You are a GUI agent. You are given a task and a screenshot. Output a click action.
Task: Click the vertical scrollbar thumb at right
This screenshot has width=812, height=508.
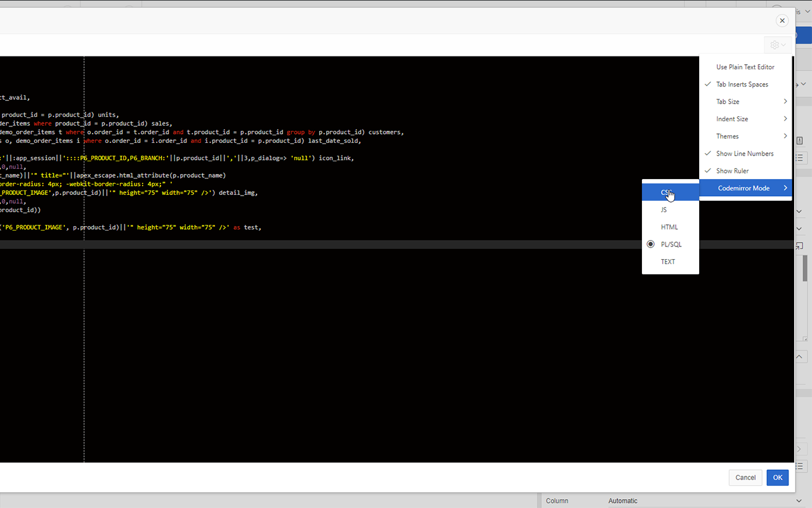pos(805,268)
